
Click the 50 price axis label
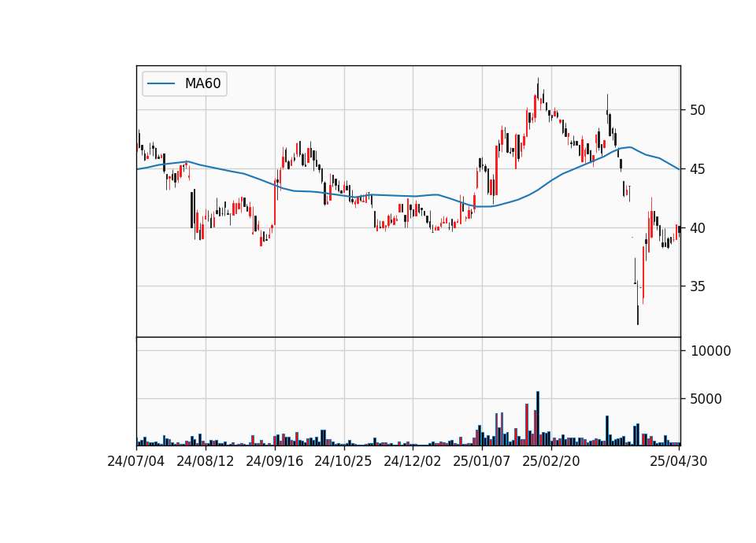697,110
